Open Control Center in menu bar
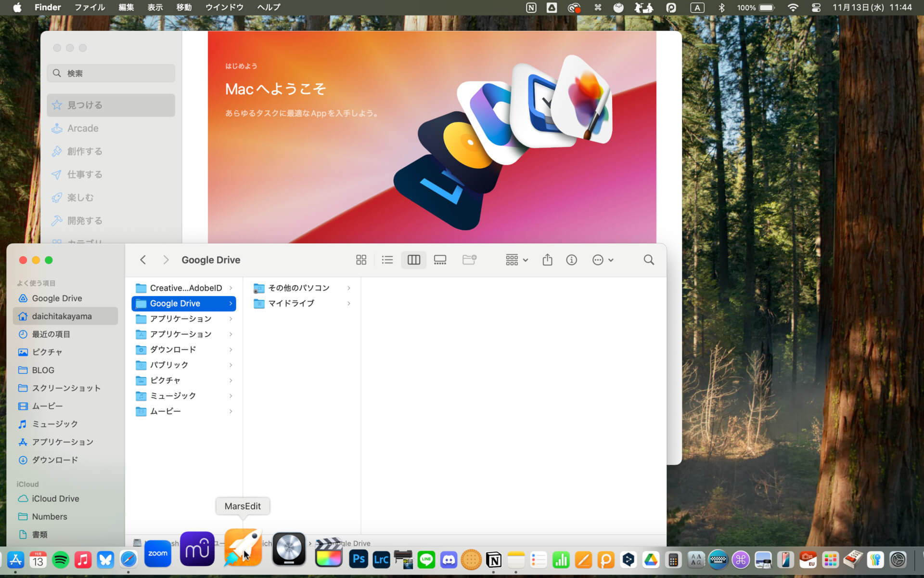924x578 pixels. click(x=816, y=7)
